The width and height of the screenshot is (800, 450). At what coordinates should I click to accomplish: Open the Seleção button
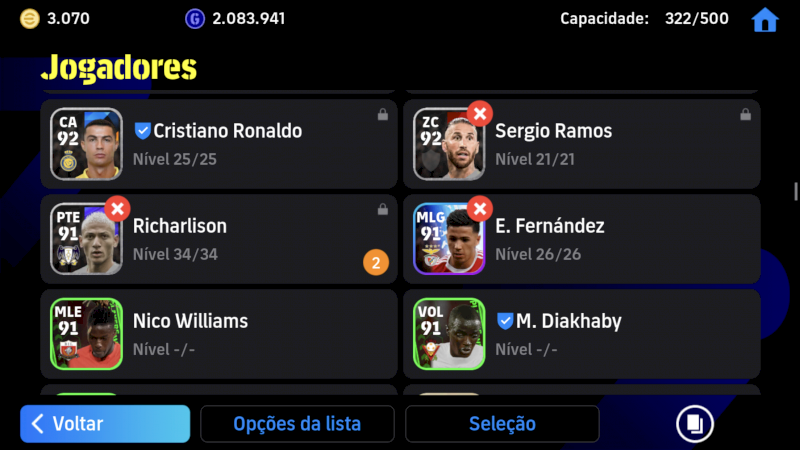coord(502,423)
